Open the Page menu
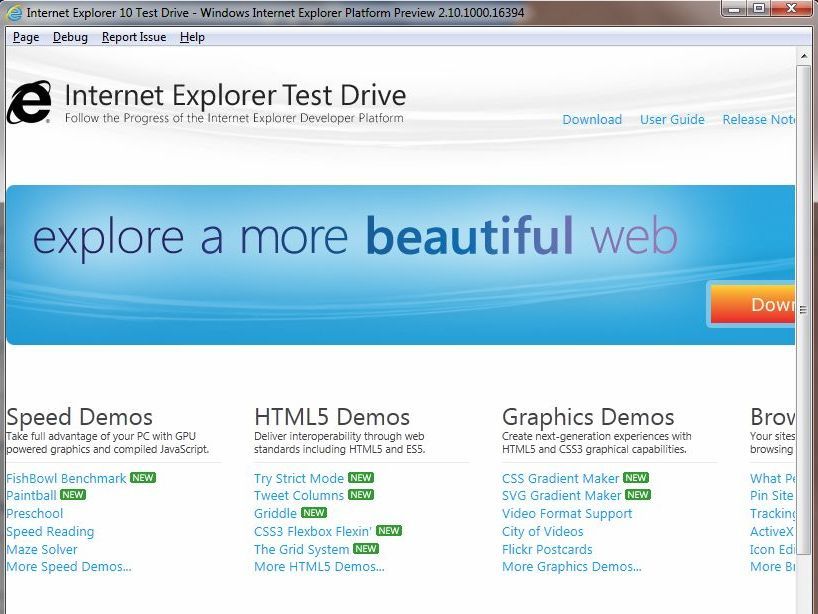 point(25,37)
